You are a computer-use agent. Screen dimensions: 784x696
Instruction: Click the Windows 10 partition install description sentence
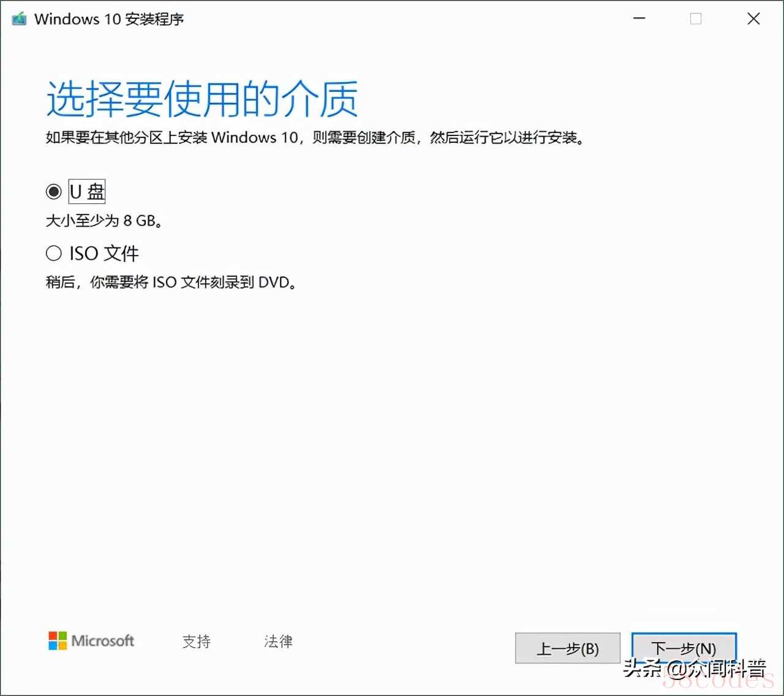(x=315, y=137)
